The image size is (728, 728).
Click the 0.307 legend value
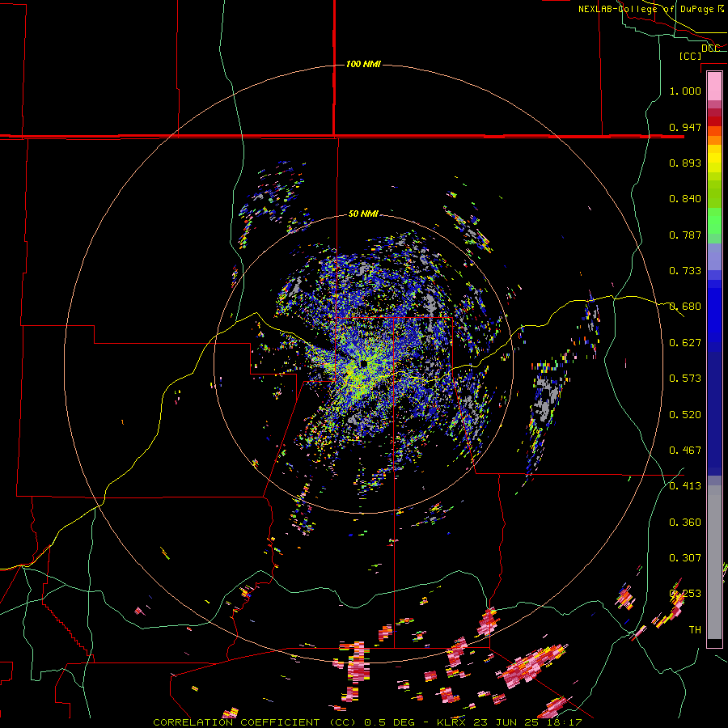click(685, 558)
